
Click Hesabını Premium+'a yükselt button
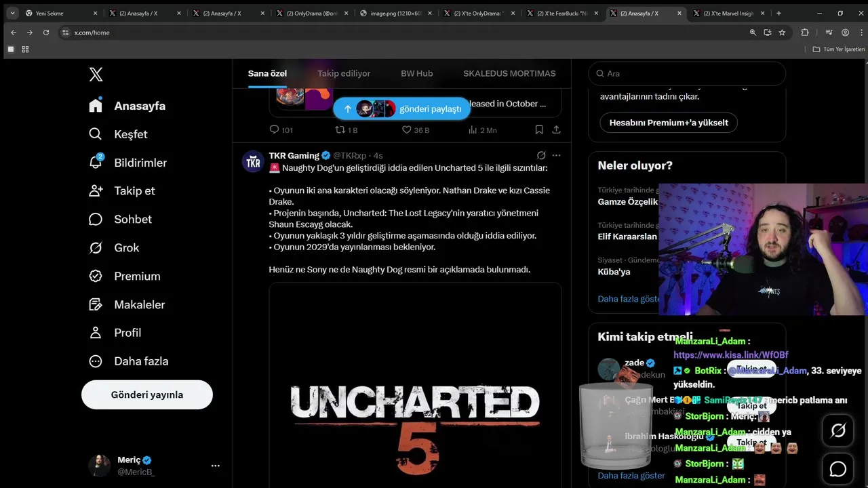[x=669, y=123]
